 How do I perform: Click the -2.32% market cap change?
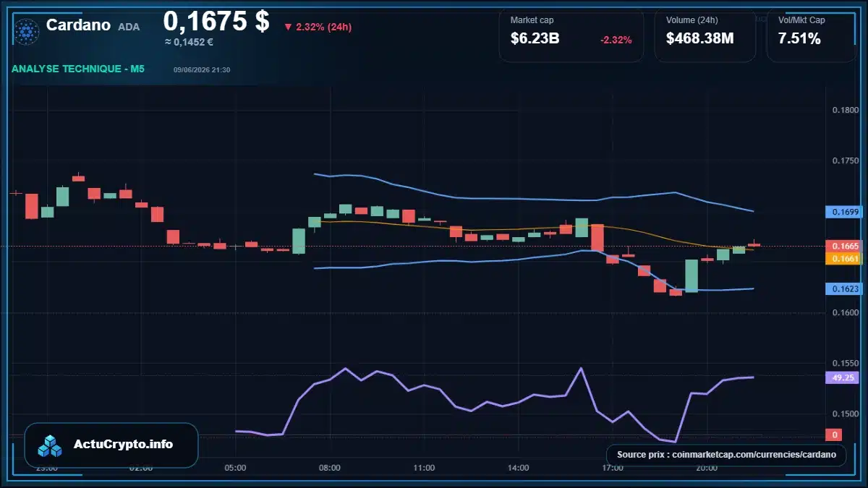click(x=616, y=40)
